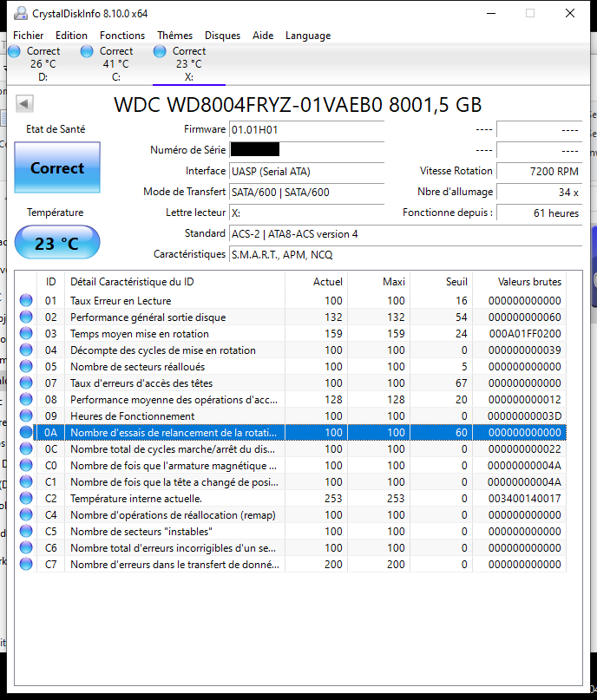Click the Caractéristiques S.M.A.R.T., APM, NCQ field

point(405,255)
